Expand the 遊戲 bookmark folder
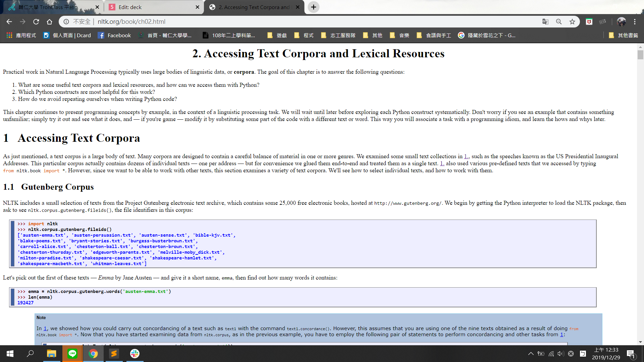The height and width of the screenshot is (362, 644). click(277, 35)
